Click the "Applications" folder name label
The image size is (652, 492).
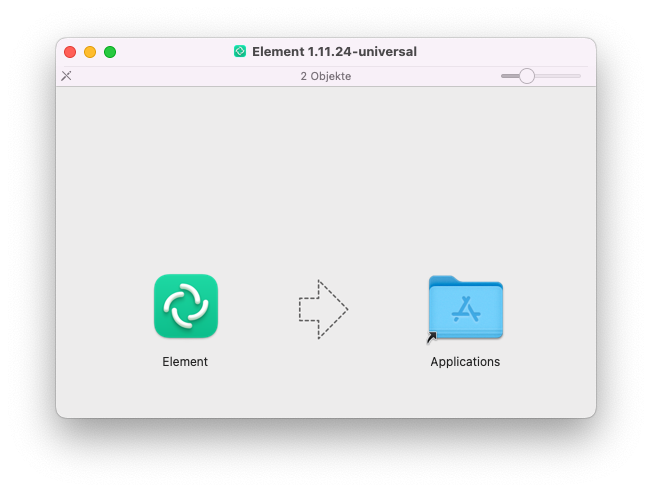pyautogui.click(x=465, y=362)
